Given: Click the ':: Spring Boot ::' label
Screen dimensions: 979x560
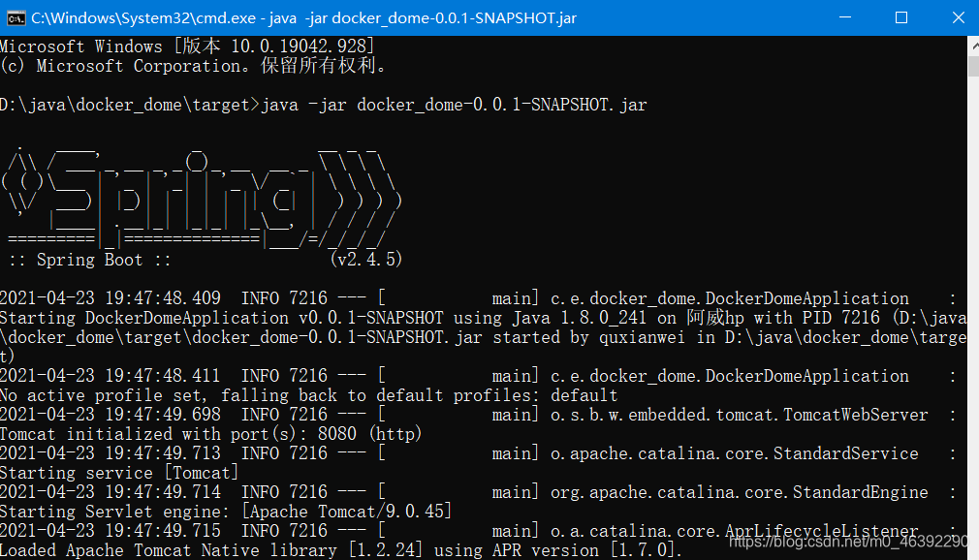Looking at the screenshot, I should point(89,259).
